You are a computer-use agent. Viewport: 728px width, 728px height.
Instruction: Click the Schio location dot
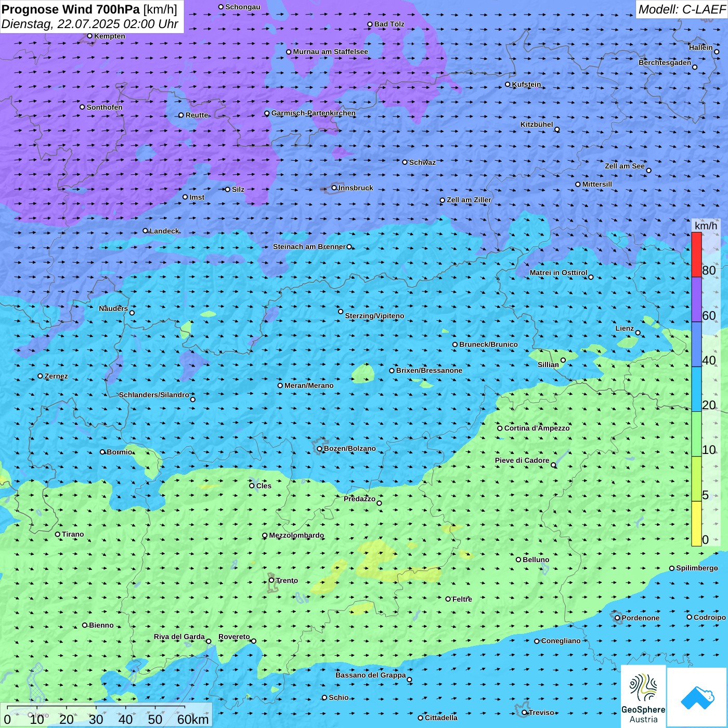324,698
